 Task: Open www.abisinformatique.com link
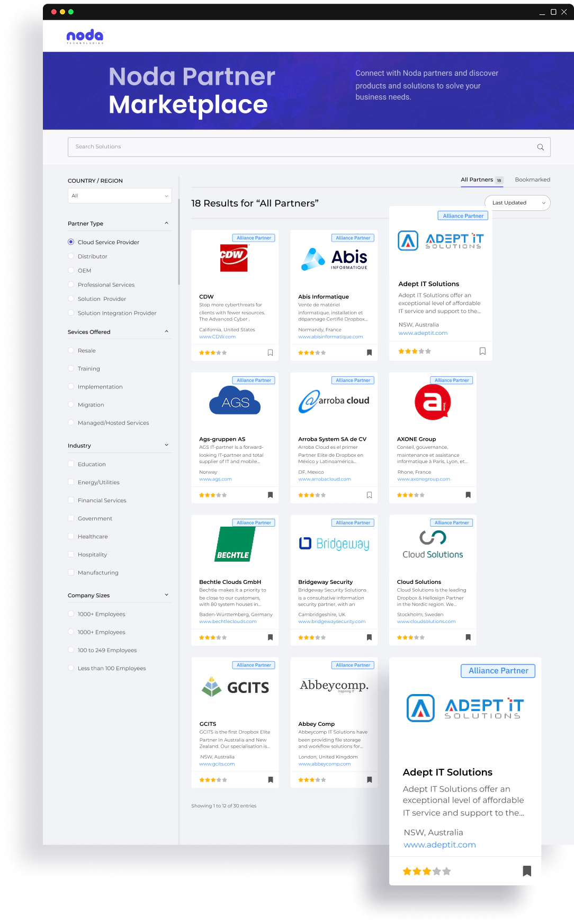pyautogui.click(x=330, y=337)
